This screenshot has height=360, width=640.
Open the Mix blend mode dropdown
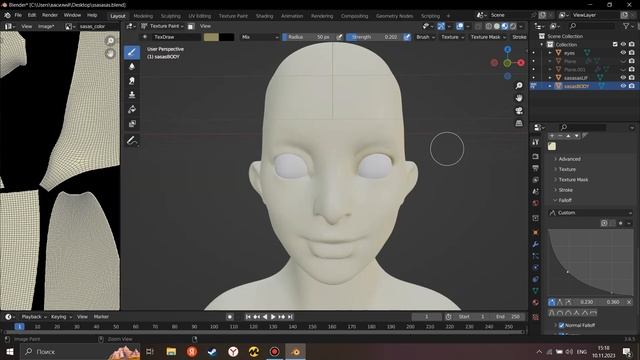260,37
